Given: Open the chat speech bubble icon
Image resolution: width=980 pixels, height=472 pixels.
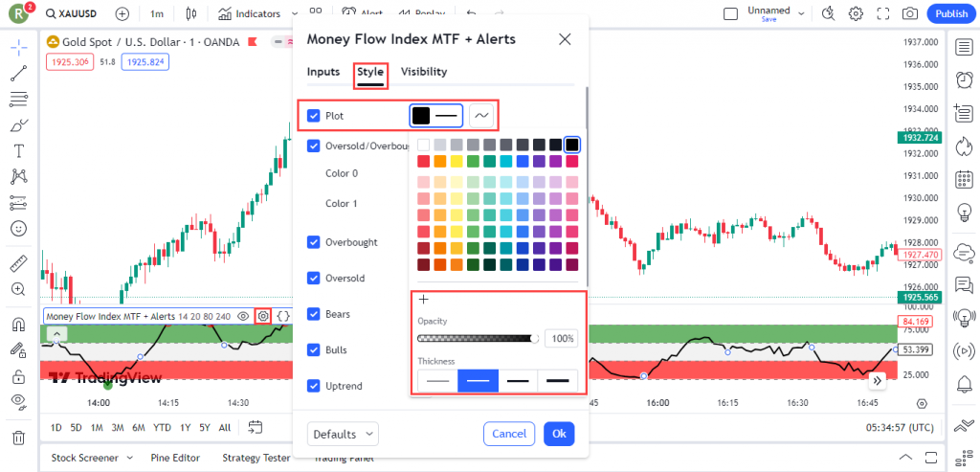Looking at the screenshot, I should [964, 285].
